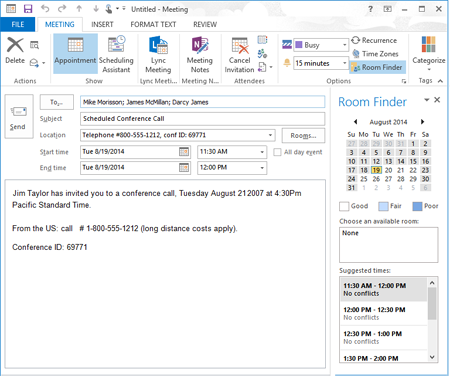This screenshot has width=450, height=376.
Task: Switch to Appointment view
Action: point(75,53)
